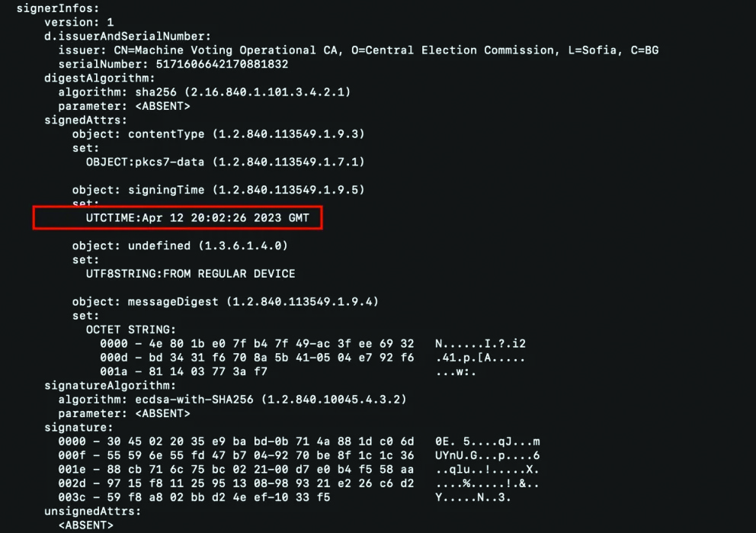Click the OBJECT:pkcs7-data line
756x533 pixels.
(225, 162)
